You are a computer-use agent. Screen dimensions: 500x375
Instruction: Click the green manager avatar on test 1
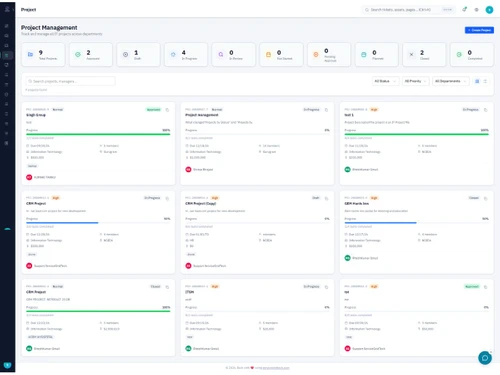[x=347, y=169]
